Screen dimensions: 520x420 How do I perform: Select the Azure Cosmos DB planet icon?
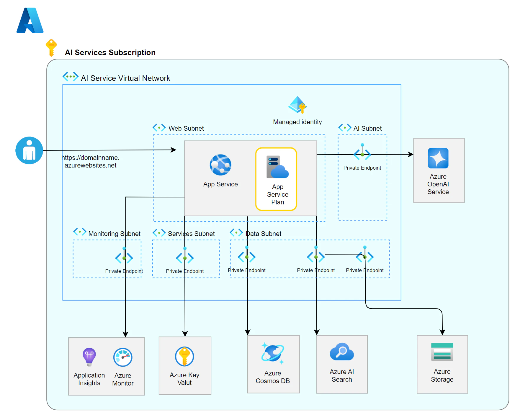click(x=273, y=353)
